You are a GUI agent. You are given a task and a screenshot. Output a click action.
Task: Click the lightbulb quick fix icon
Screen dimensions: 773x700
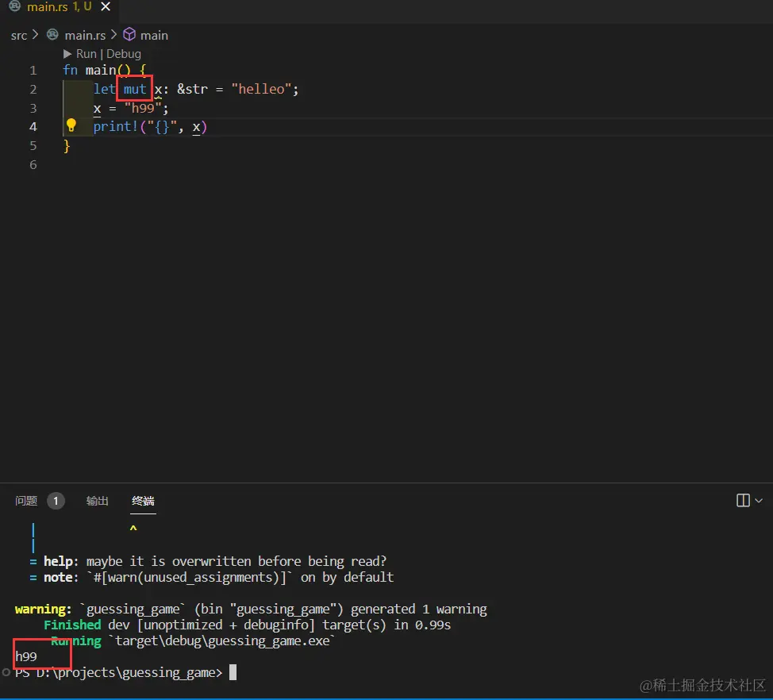71,125
